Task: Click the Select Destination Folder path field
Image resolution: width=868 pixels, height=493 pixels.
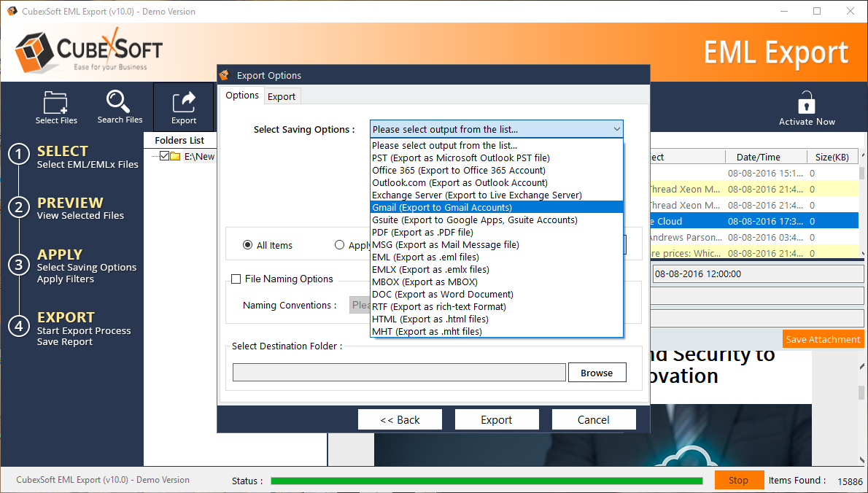Action: coord(399,373)
